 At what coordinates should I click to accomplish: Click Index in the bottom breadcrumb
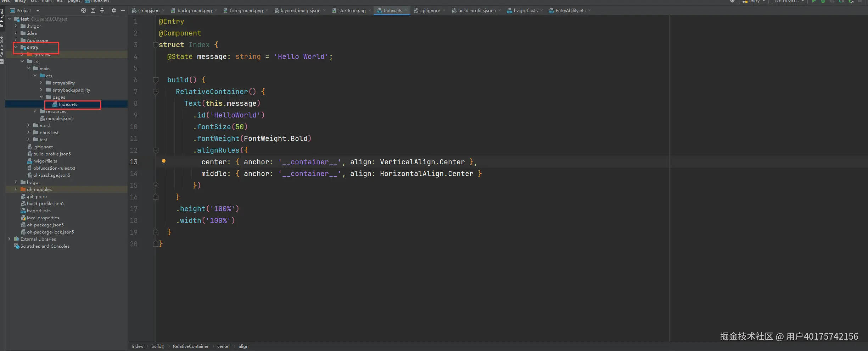(x=137, y=346)
